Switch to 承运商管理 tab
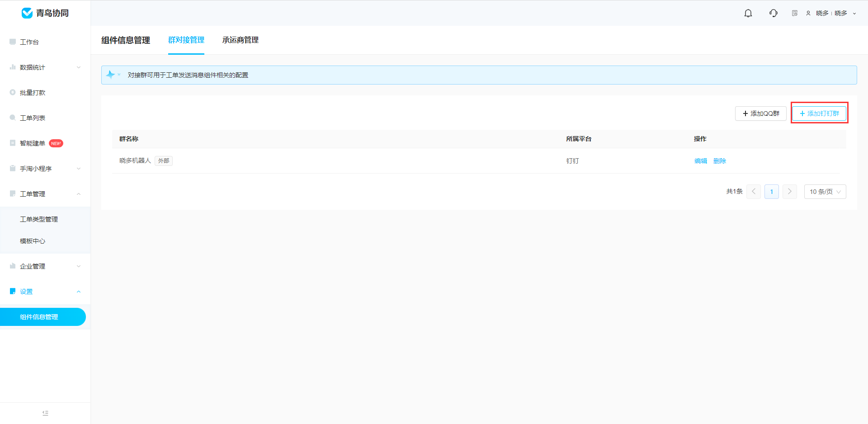 [x=241, y=40]
